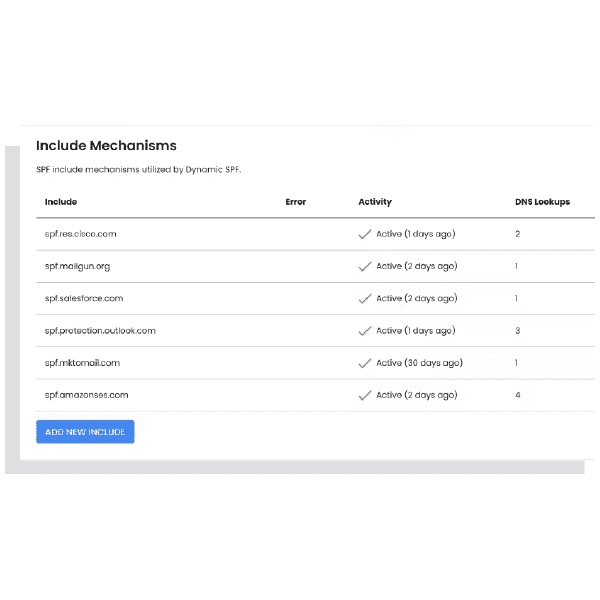Click the Error column header
Viewport: 600px width, 600px height.
click(295, 202)
